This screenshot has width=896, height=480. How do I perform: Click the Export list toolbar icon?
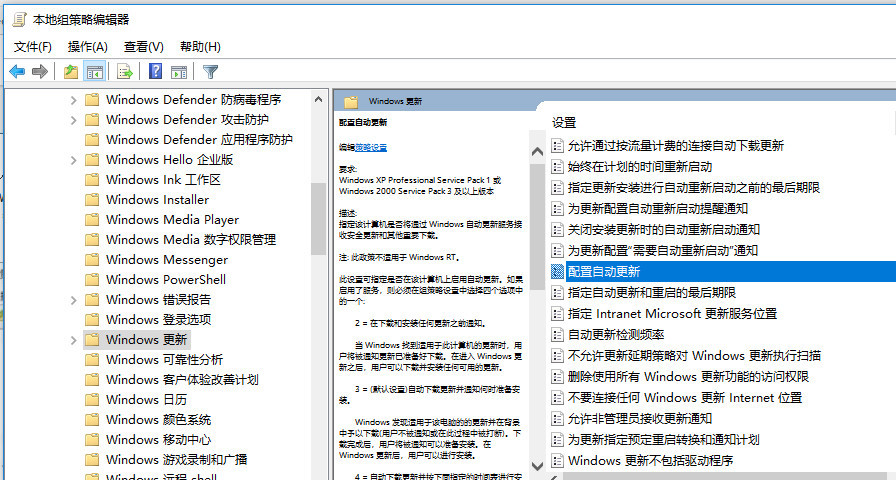click(125, 71)
